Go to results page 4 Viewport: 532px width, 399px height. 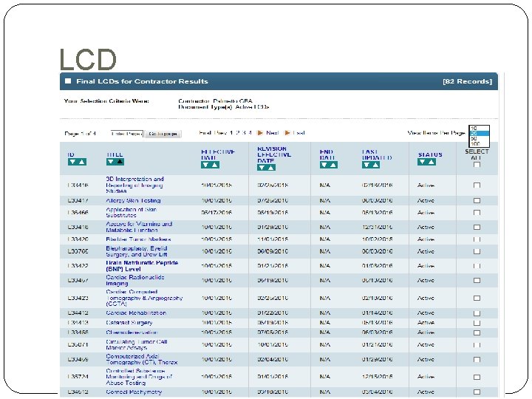click(250, 133)
